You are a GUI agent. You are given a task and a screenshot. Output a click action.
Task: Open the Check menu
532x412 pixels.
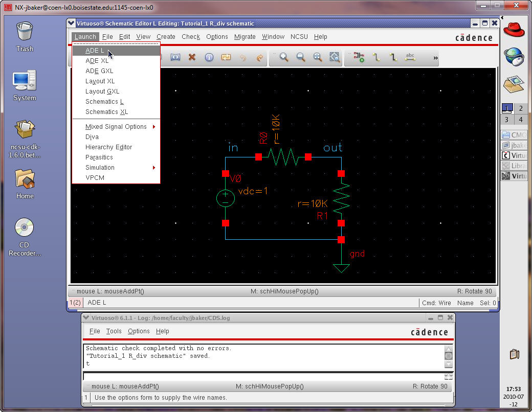191,37
